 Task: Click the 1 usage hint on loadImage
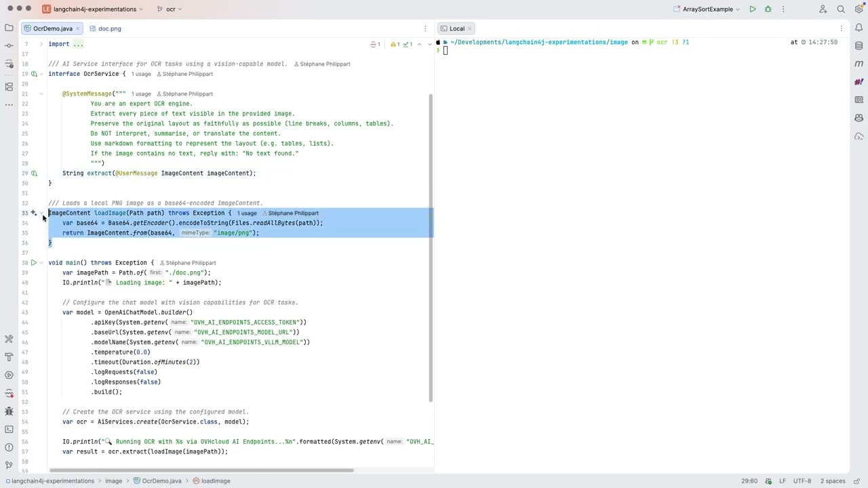247,213
